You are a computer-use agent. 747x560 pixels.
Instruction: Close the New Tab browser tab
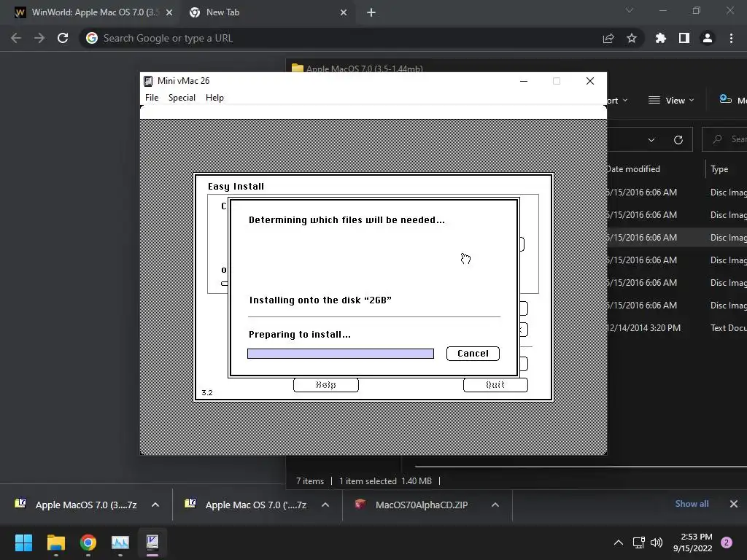coord(344,13)
